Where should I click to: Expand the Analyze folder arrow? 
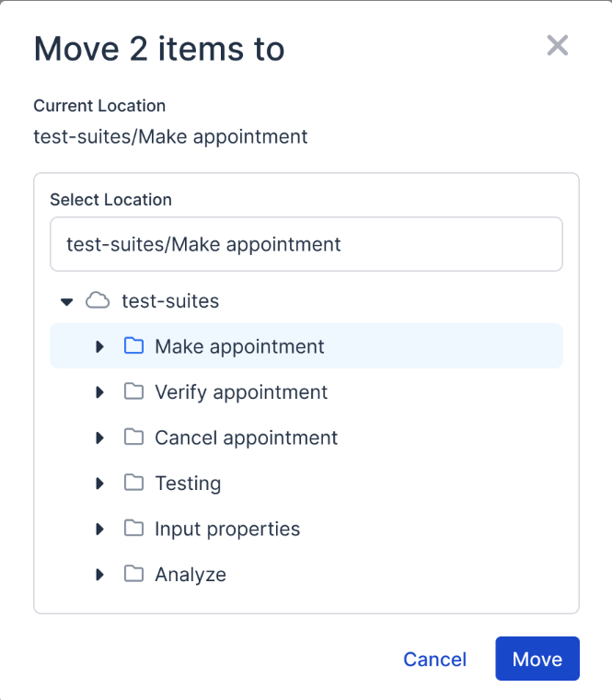pos(100,575)
